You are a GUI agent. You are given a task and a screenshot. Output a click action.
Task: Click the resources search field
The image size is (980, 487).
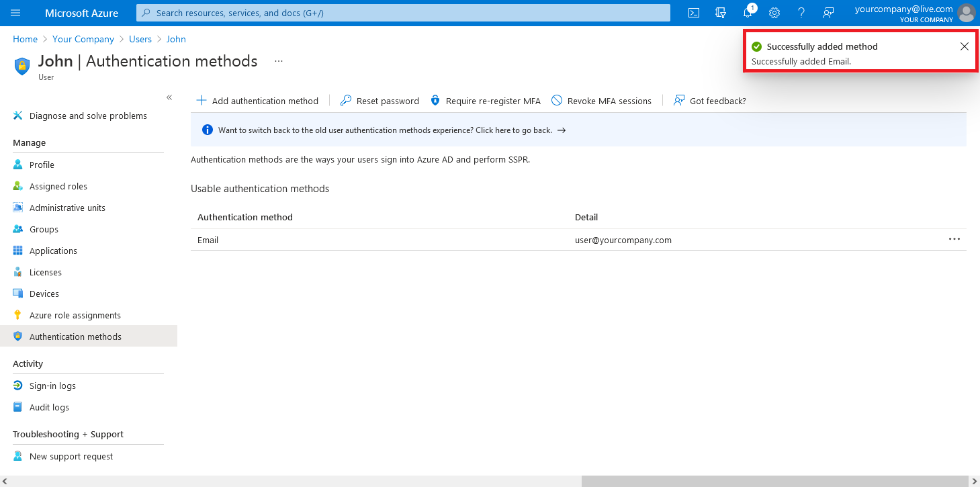point(403,13)
